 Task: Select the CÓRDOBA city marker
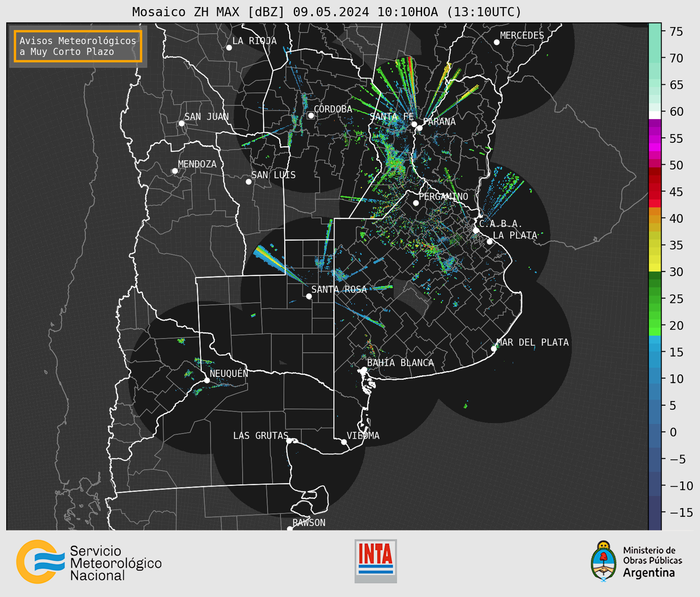pyautogui.click(x=311, y=115)
